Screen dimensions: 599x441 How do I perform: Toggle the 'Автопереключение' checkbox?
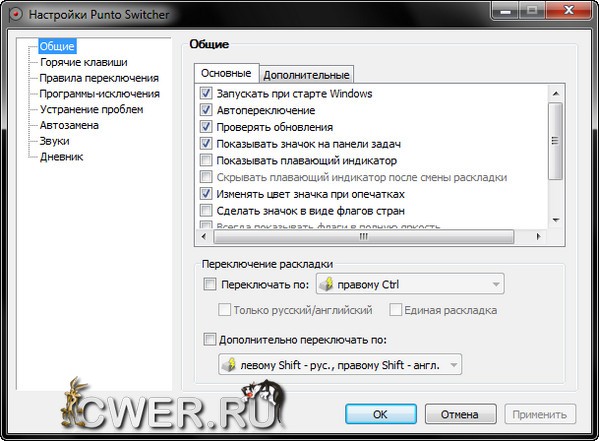point(206,110)
